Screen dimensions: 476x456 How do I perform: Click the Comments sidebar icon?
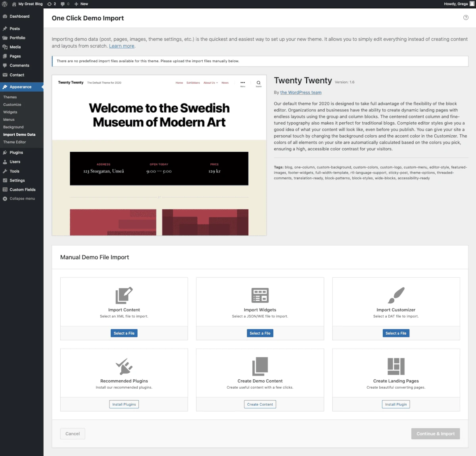point(5,65)
